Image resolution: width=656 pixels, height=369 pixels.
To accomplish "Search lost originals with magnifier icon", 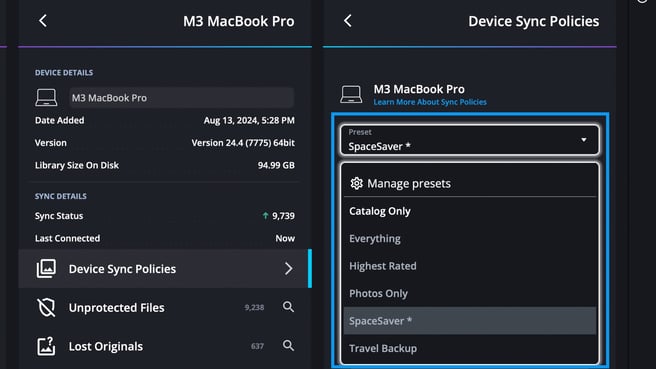I will [288, 346].
